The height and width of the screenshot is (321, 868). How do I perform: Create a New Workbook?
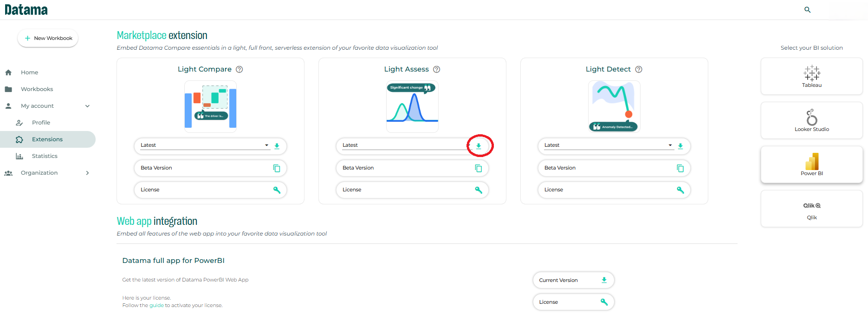click(48, 38)
